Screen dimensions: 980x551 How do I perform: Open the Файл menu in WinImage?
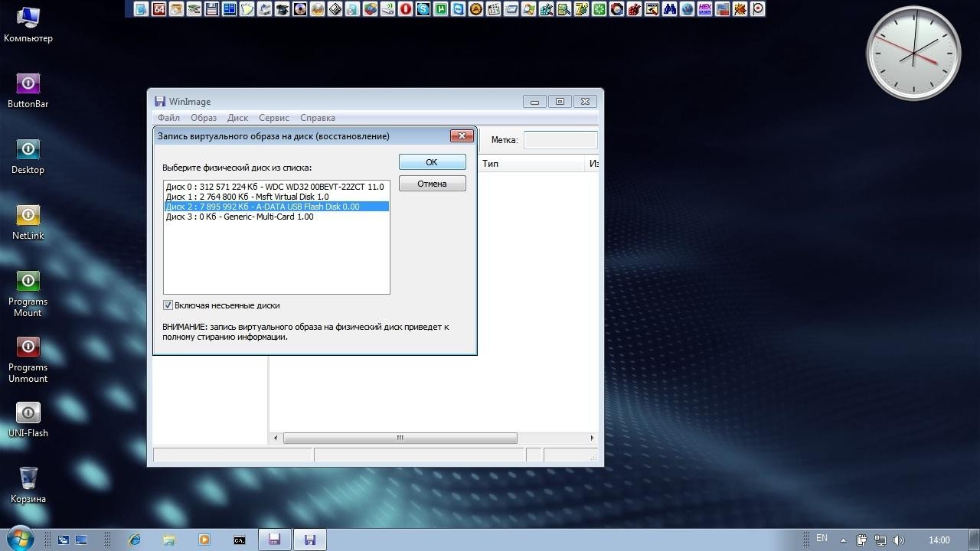pyautogui.click(x=168, y=118)
